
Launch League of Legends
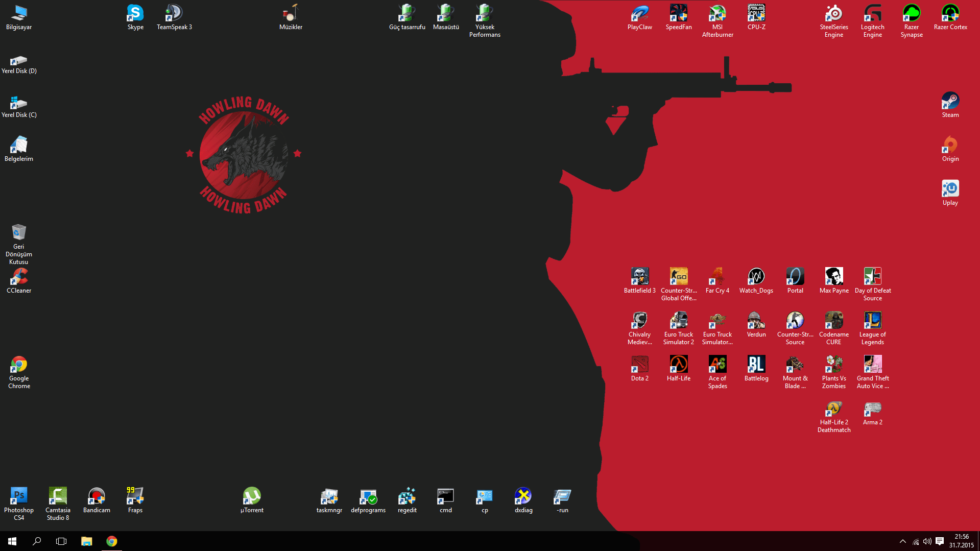[873, 320]
